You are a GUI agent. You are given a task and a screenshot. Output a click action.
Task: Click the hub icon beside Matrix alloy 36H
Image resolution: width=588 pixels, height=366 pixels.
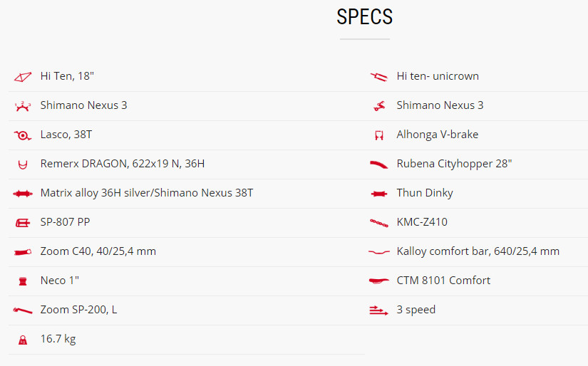(23, 194)
